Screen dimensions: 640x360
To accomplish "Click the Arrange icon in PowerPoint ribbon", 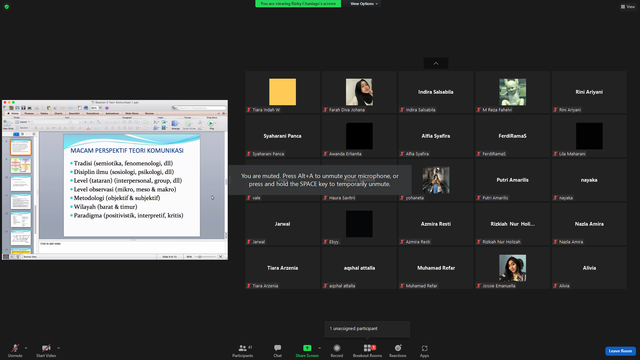I will [176, 124].
